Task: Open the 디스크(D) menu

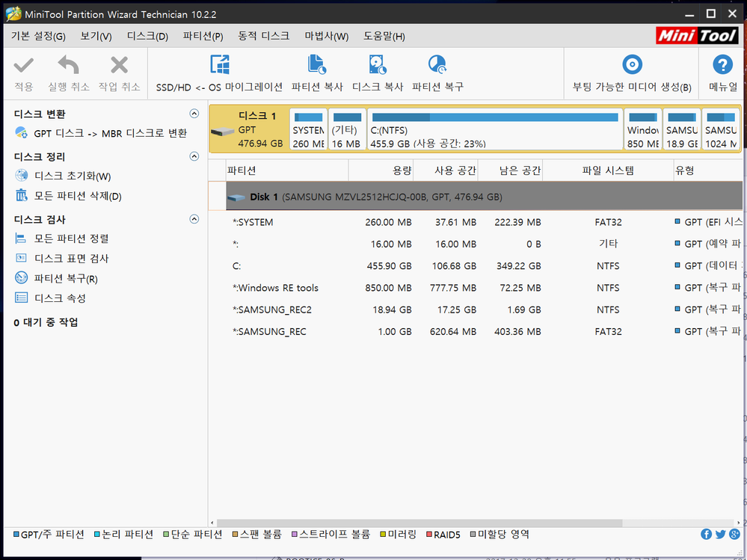Action: pyautogui.click(x=148, y=36)
